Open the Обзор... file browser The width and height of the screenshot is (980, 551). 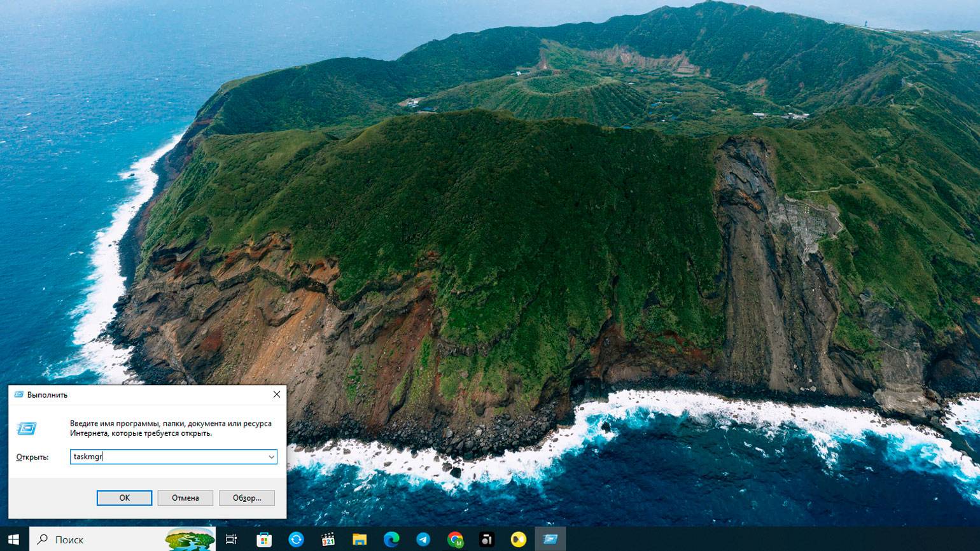pos(247,498)
